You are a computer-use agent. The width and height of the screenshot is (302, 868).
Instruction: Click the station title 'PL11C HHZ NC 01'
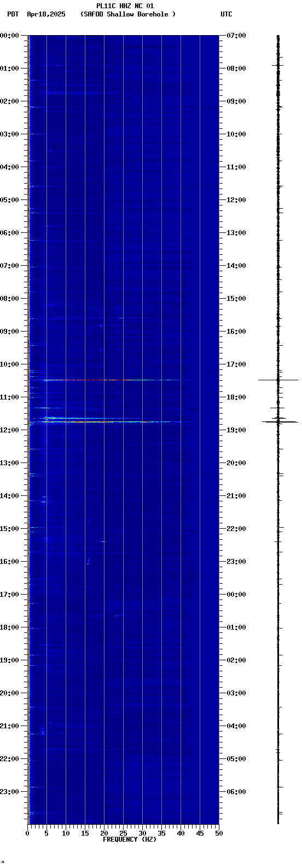point(125,6)
